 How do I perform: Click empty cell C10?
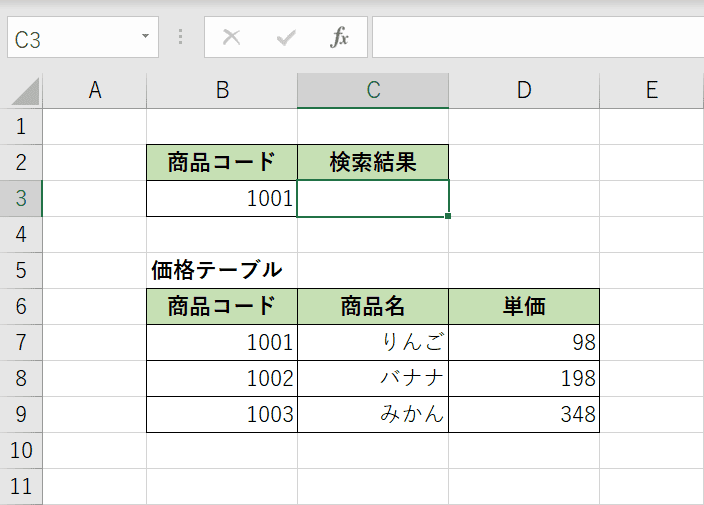pyautogui.click(x=373, y=450)
